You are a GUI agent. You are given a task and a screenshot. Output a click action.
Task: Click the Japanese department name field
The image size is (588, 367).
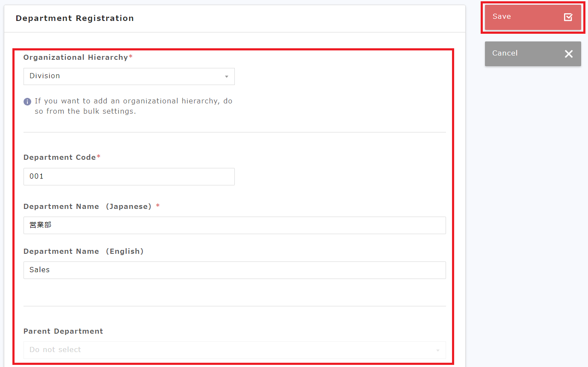(235, 225)
